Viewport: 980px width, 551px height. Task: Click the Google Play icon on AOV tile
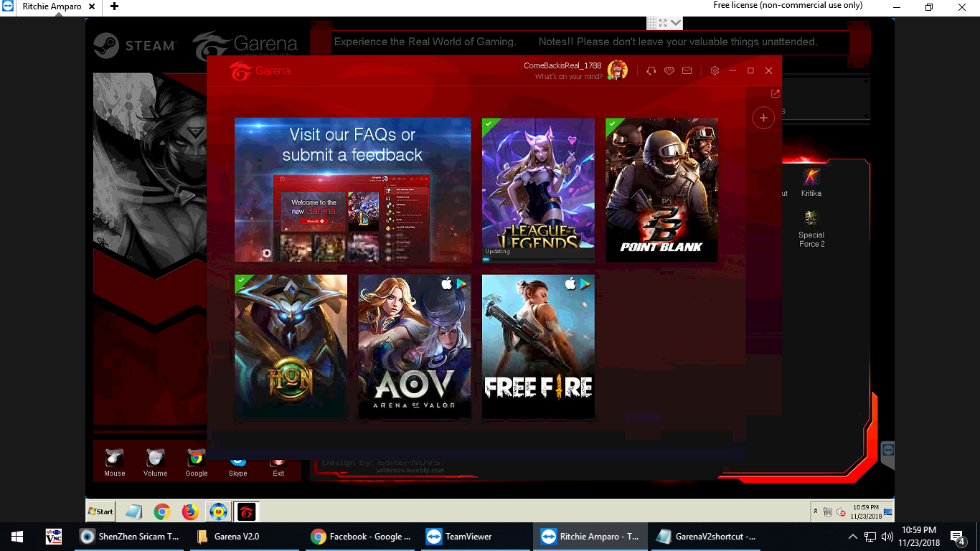click(461, 284)
